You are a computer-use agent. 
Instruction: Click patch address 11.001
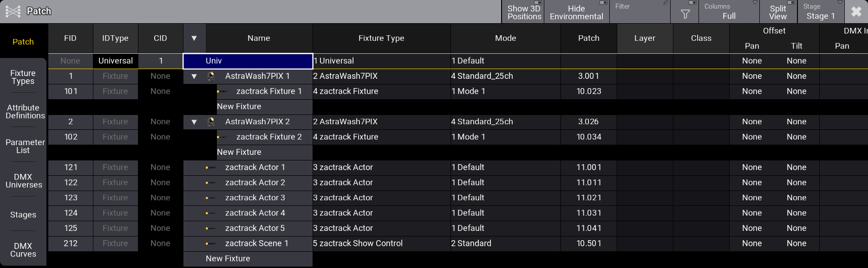[588, 167]
